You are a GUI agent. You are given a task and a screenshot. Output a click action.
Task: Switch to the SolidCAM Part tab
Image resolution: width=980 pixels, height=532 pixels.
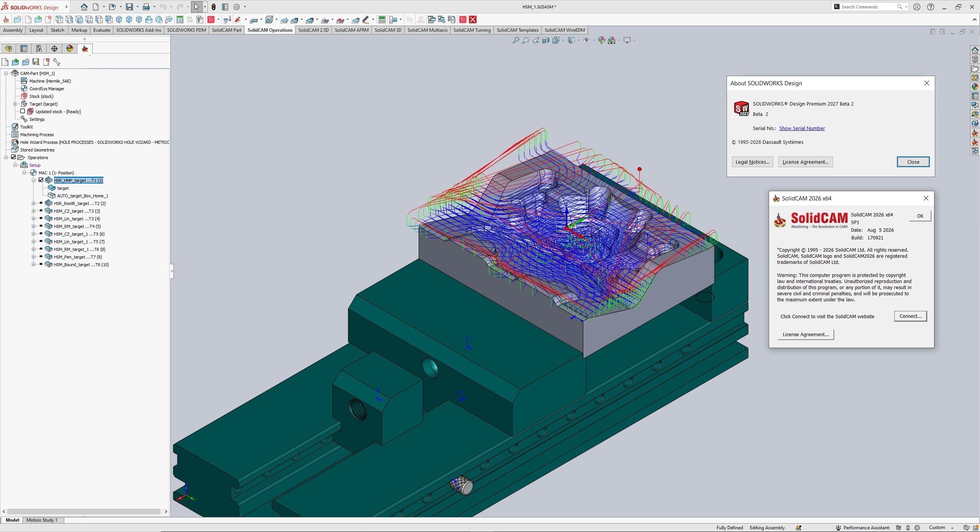(227, 30)
